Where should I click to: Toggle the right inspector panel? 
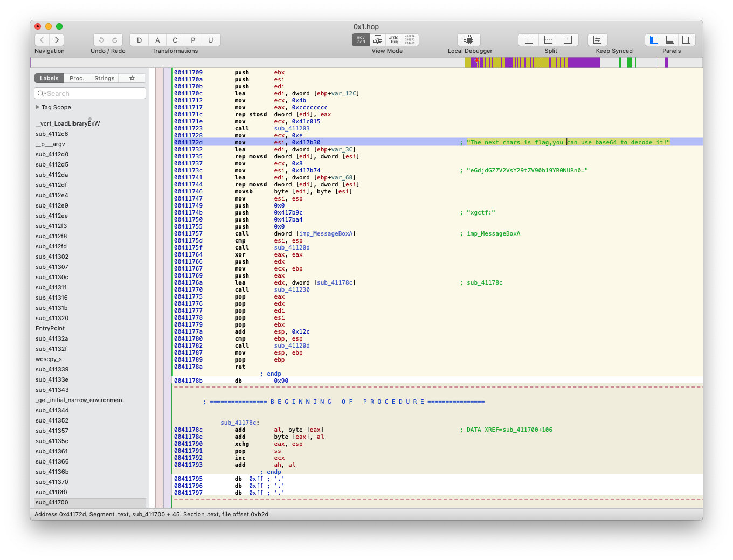pos(686,40)
